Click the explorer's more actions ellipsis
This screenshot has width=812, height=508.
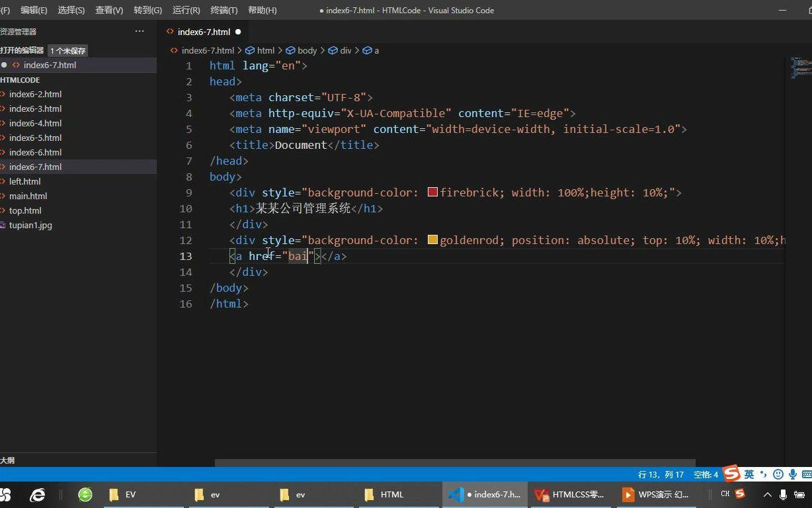click(140, 31)
